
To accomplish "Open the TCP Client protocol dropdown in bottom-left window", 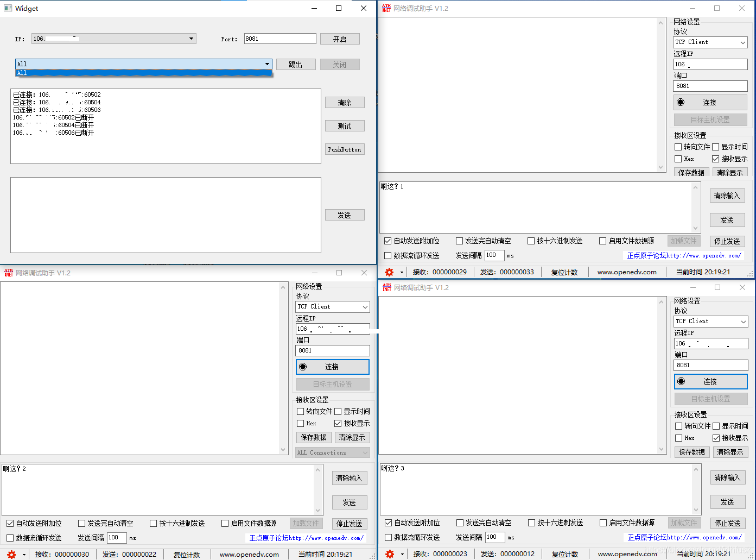I will click(365, 306).
